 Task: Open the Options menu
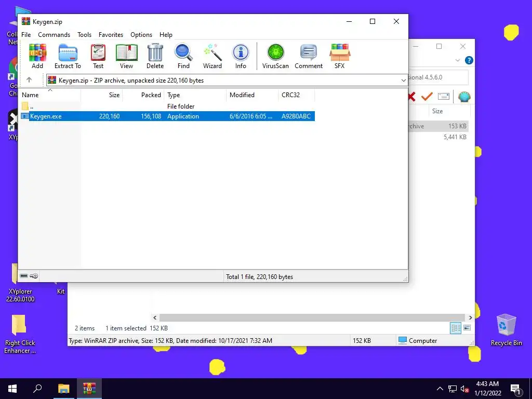pyautogui.click(x=141, y=35)
